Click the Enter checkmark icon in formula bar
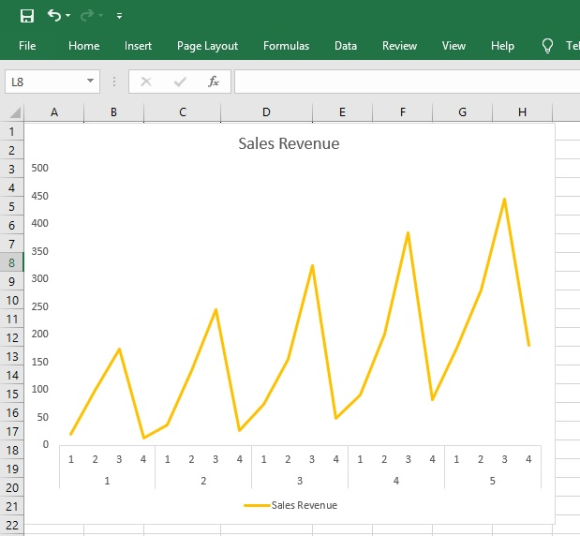 (x=180, y=81)
